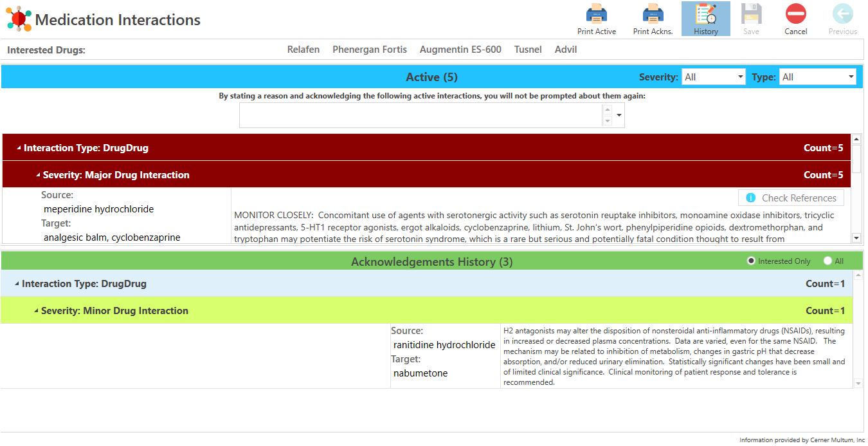Click the reason box up spinner arrow
Image resolution: width=868 pixels, height=446 pixels.
(607, 109)
